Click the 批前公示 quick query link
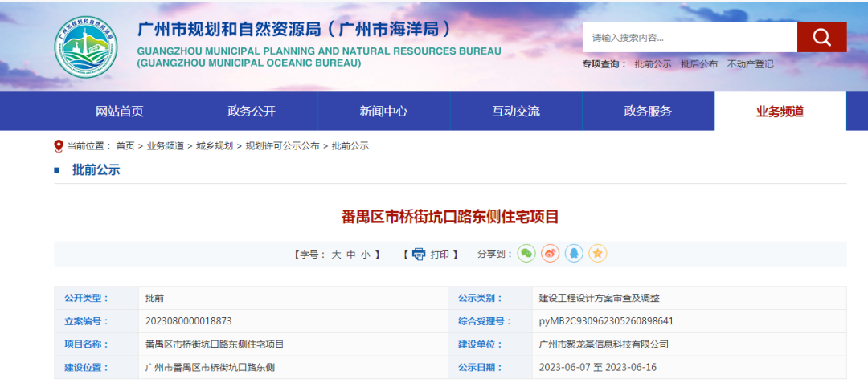This screenshot has width=868, height=391. point(653,64)
